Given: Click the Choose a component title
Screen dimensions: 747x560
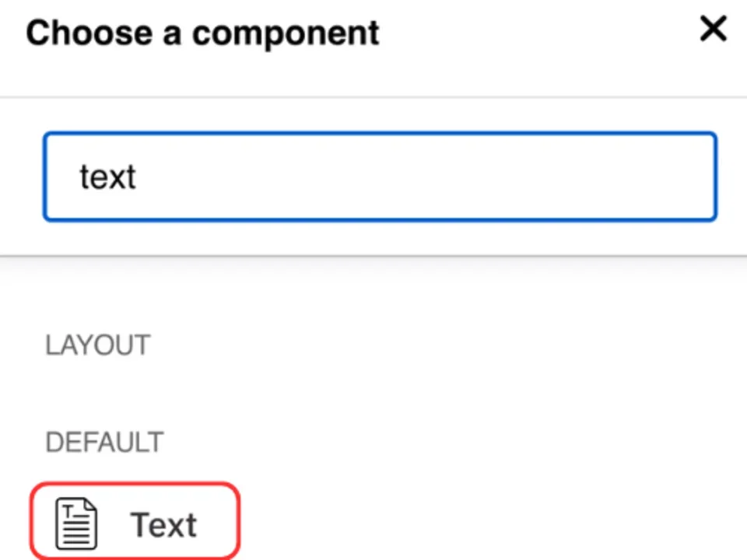Looking at the screenshot, I should click(202, 32).
